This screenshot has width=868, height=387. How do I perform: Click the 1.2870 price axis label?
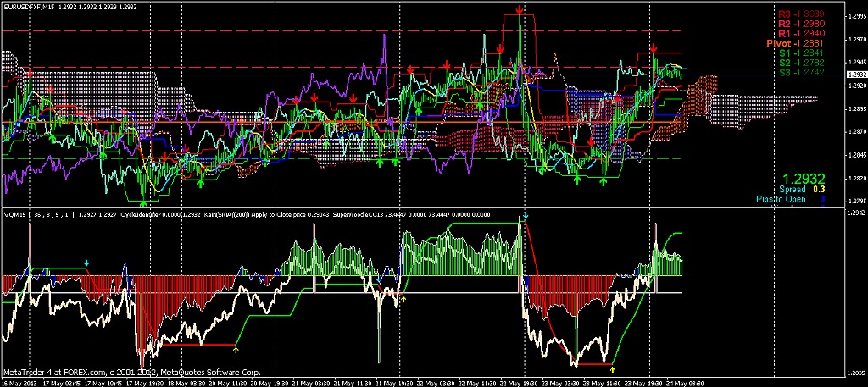[857, 132]
